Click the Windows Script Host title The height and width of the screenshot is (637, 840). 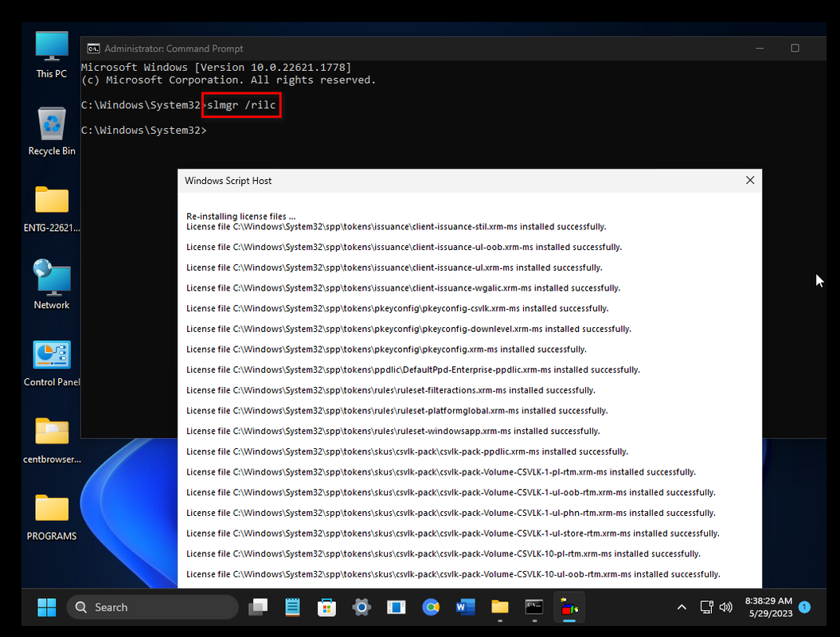[x=229, y=181]
